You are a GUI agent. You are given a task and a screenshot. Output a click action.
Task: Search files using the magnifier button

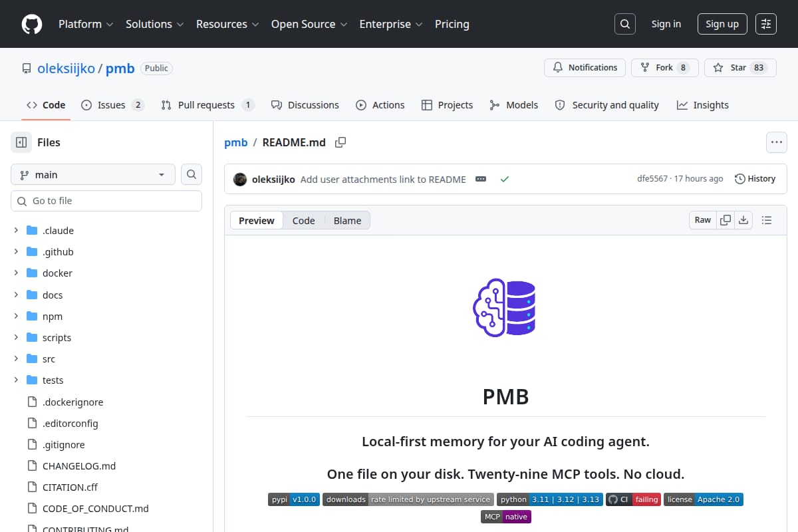[x=192, y=174]
